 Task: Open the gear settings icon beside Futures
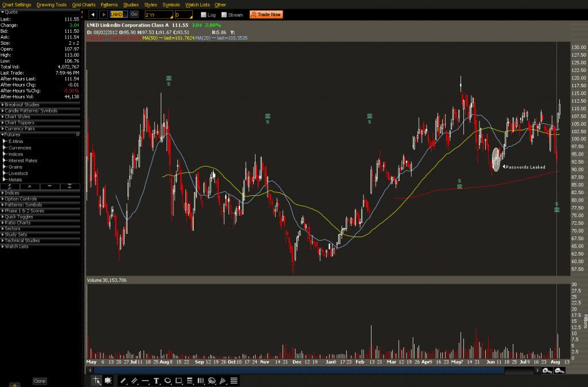[78, 134]
